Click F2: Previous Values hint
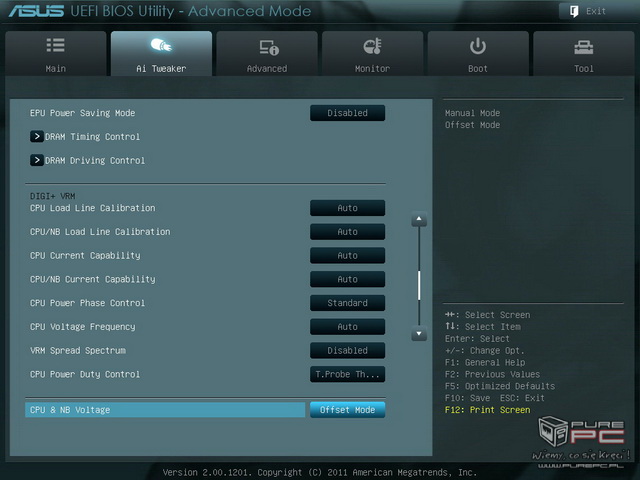 click(x=492, y=374)
